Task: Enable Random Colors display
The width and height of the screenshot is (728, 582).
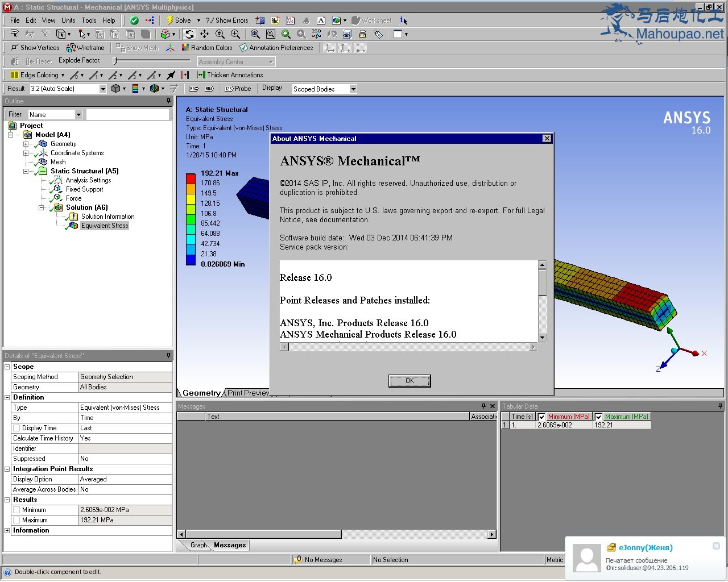Action: (x=207, y=48)
